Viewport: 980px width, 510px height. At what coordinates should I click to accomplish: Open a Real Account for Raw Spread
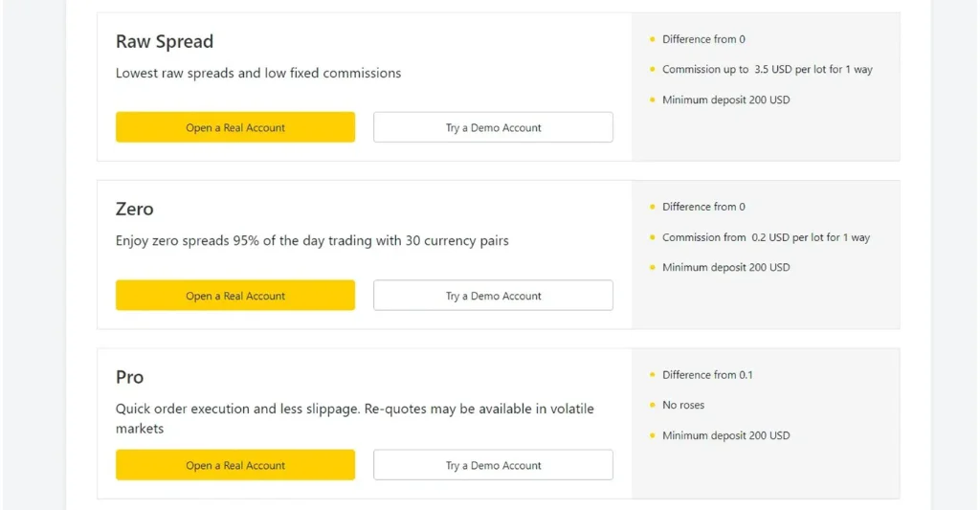[235, 127]
